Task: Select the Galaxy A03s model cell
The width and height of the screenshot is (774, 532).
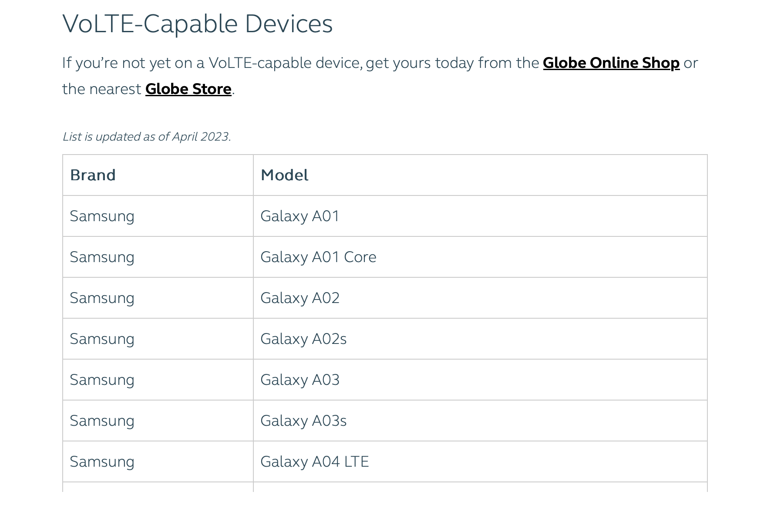Action: point(303,421)
